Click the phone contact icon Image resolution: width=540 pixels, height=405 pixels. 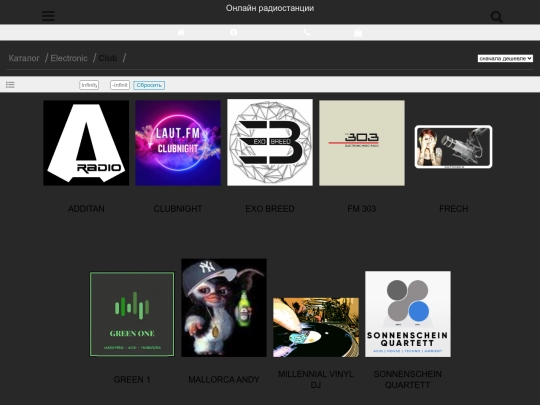coord(307,32)
